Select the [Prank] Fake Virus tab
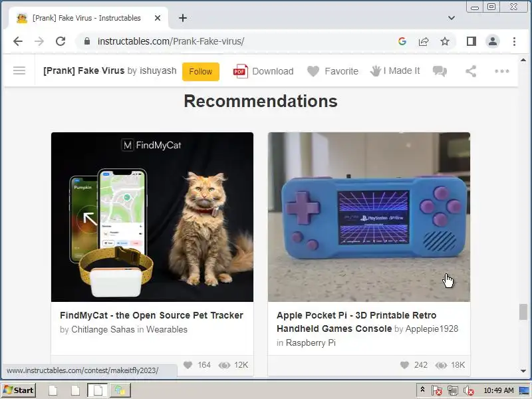Screen dimensions: 532x399 point(87,18)
